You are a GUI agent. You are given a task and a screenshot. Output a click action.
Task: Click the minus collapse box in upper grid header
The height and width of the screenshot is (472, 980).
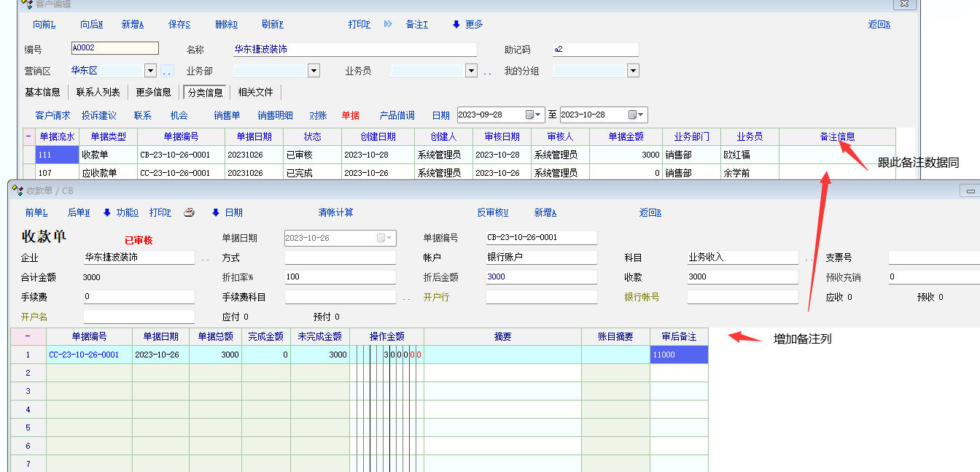[x=28, y=136]
